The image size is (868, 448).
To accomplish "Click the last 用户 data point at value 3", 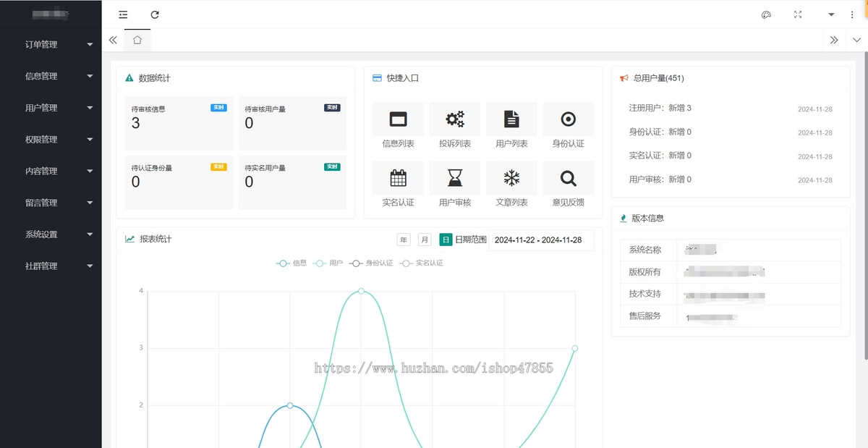I will pyautogui.click(x=575, y=348).
